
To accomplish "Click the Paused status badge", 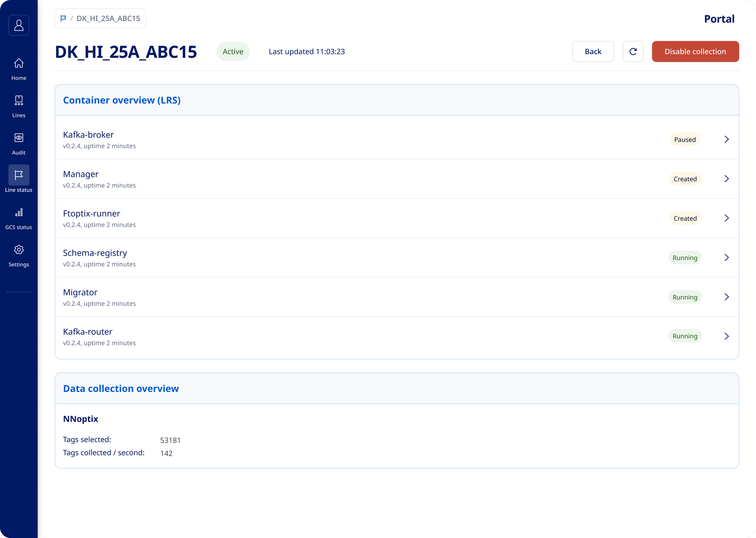I will pyautogui.click(x=685, y=139).
